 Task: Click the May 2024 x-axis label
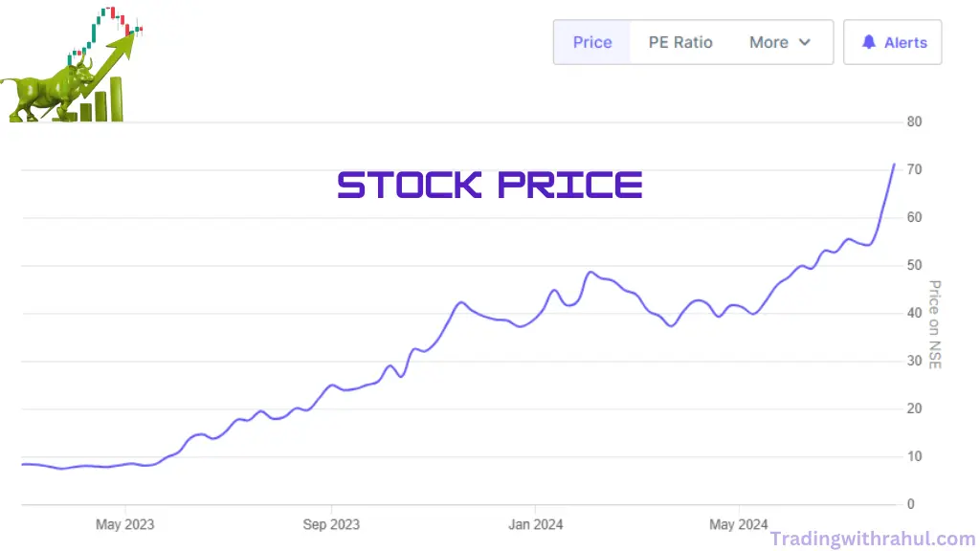click(x=739, y=524)
